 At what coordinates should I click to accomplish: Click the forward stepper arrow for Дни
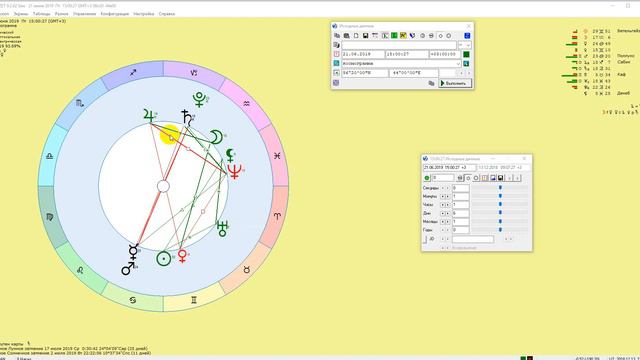point(447,213)
